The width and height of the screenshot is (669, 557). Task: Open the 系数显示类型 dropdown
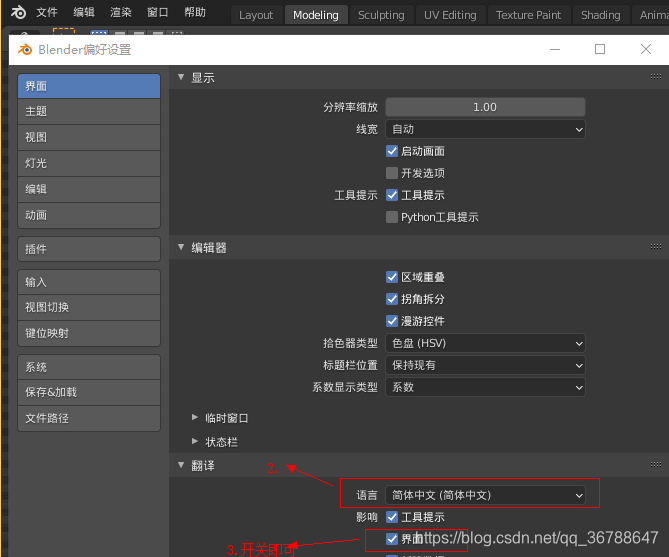485,388
